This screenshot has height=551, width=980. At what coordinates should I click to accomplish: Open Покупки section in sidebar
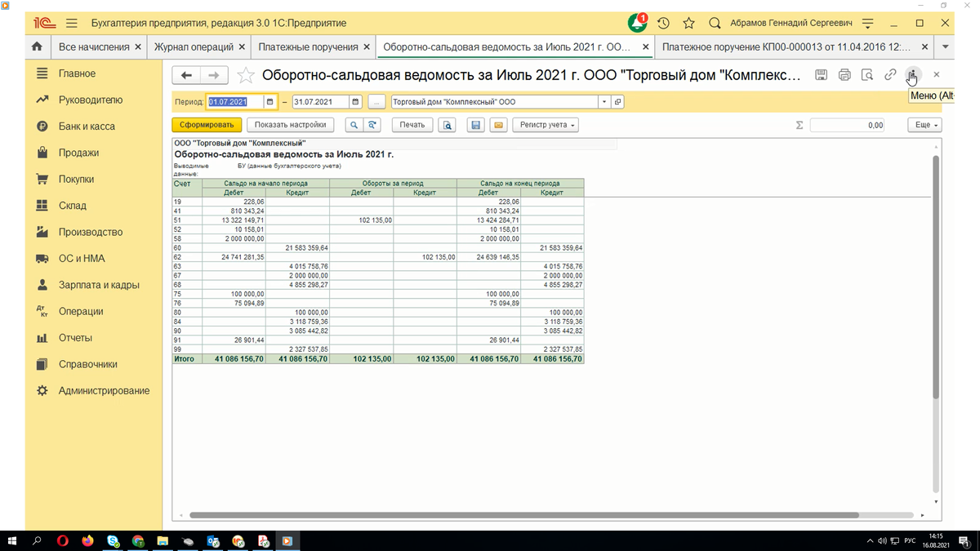pyautogui.click(x=76, y=179)
